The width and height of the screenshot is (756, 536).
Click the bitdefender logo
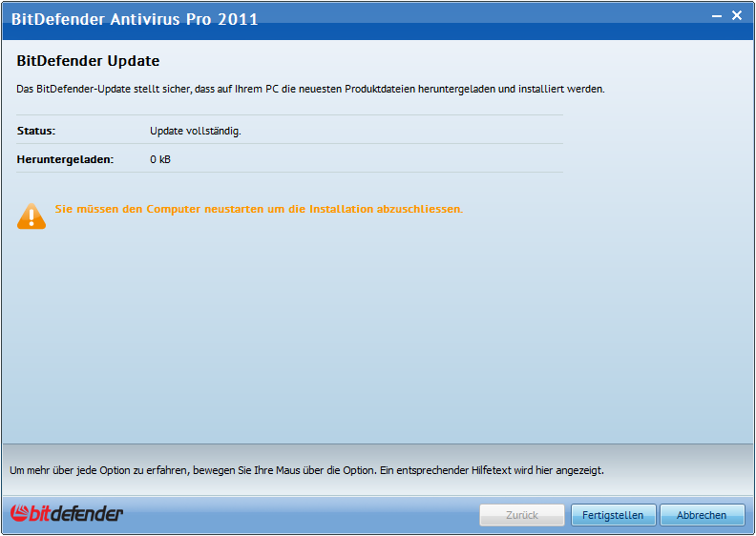tap(67, 513)
